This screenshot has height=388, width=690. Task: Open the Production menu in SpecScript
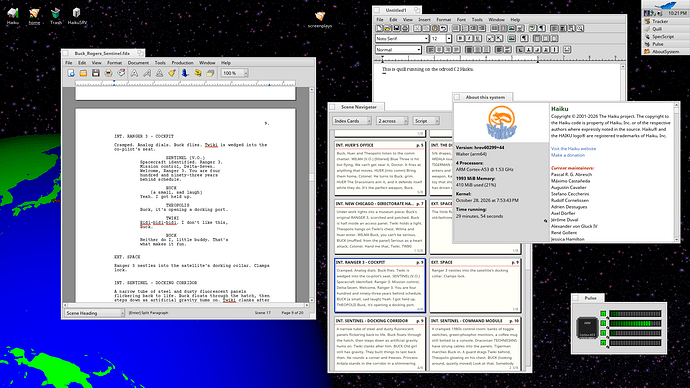pyautogui.click(x=182, y=62)
